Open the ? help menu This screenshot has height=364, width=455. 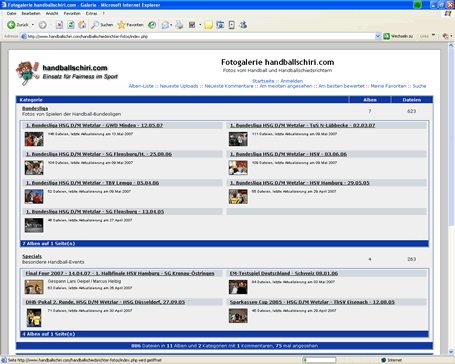(104, 13)
